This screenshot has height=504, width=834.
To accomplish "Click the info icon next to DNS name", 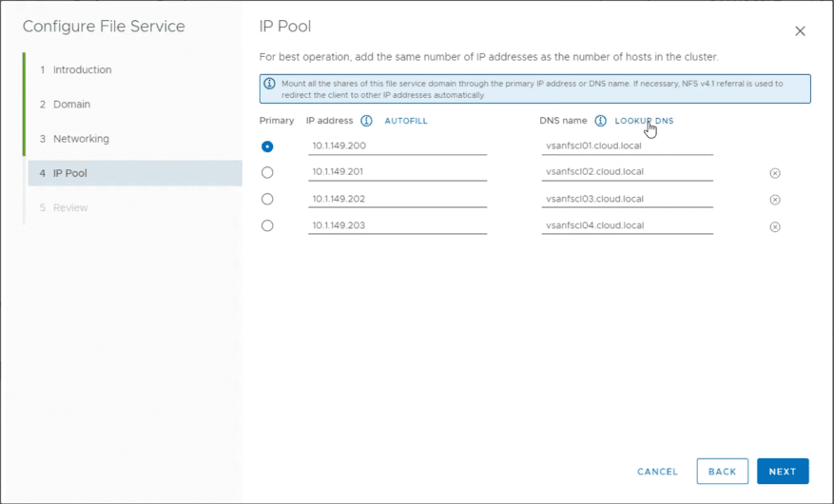I will (x=600, y=121).
